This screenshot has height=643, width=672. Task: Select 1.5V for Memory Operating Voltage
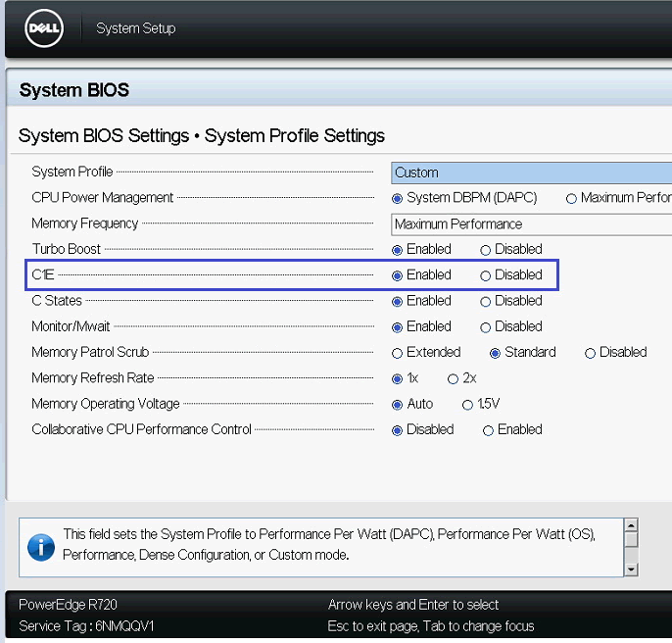[467, 405]
